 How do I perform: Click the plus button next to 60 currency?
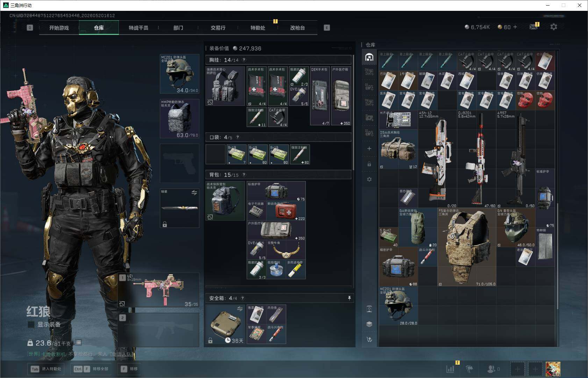pos(515,27)
